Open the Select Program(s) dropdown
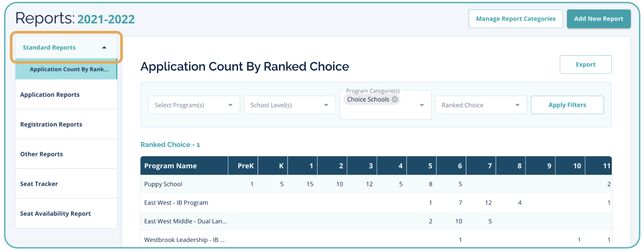 click(194, 105)
